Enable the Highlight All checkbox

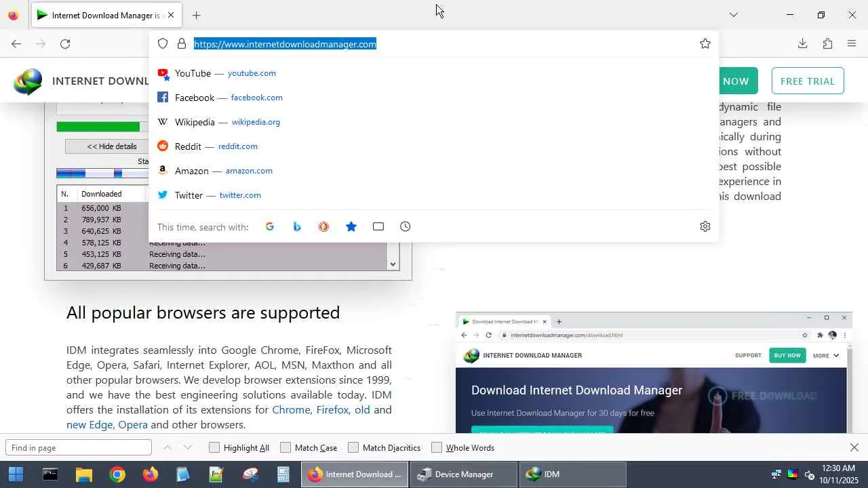tap(214, 447)
